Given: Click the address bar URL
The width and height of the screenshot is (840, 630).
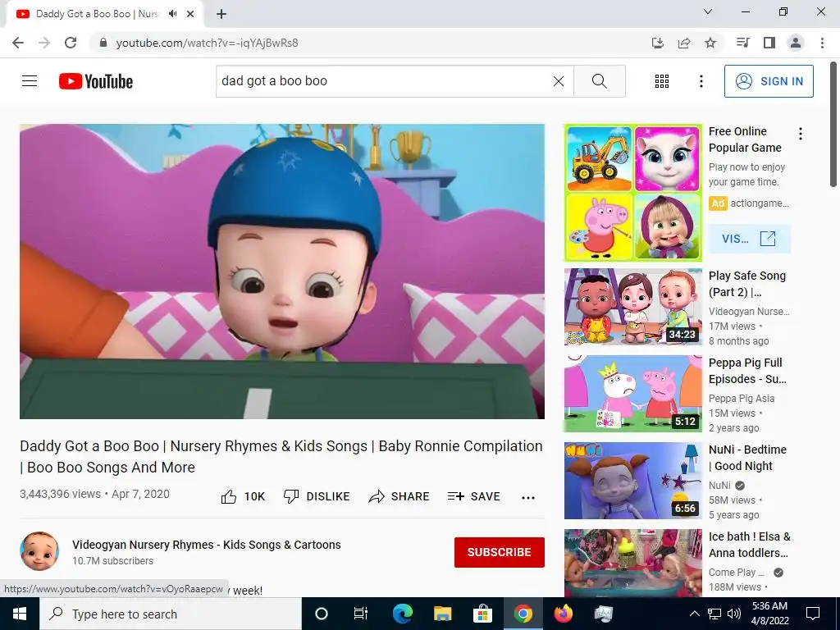Looking at the screenshot, I should (207, 43).
